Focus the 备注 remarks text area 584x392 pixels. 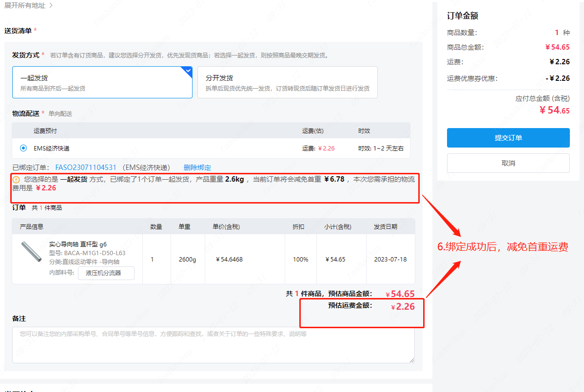pos(213,345)
